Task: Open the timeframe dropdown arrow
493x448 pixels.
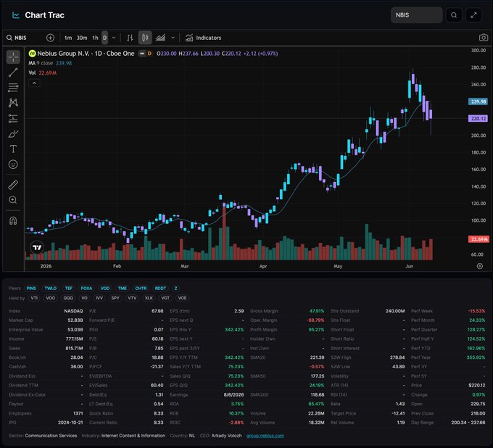Action: 114,38
